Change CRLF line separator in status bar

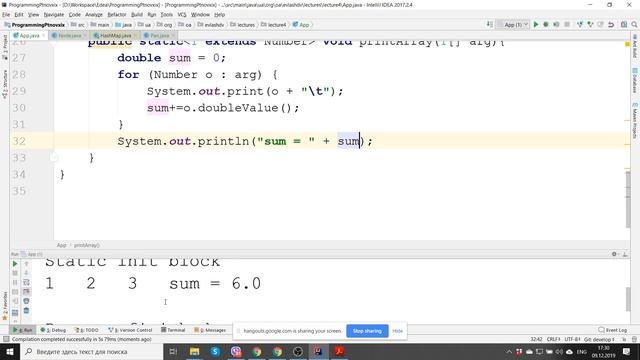coord(554,339)
